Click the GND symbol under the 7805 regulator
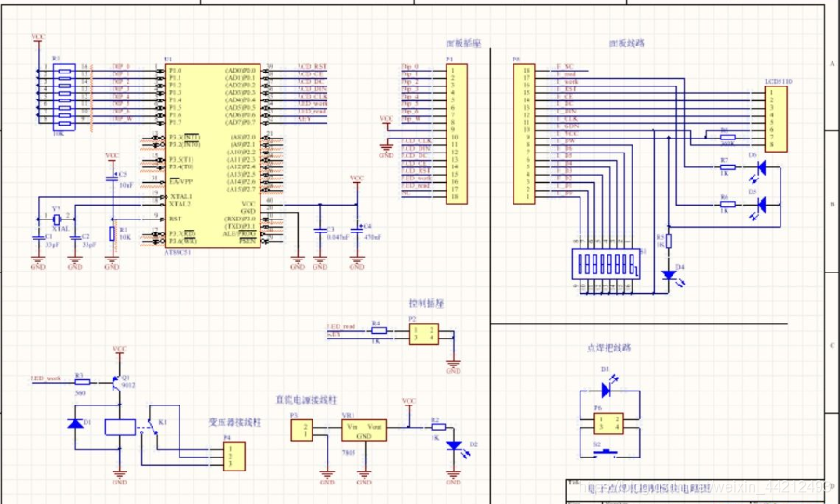The image size is (840, 504). tap(365, 478)
